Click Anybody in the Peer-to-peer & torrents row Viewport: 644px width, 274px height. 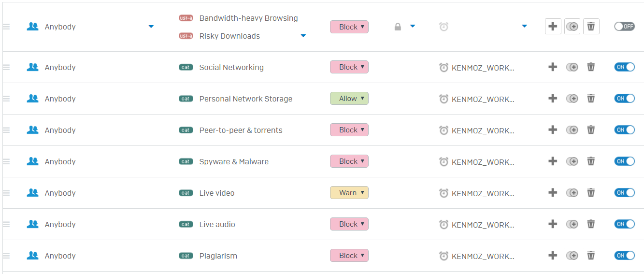pos(60,130)
